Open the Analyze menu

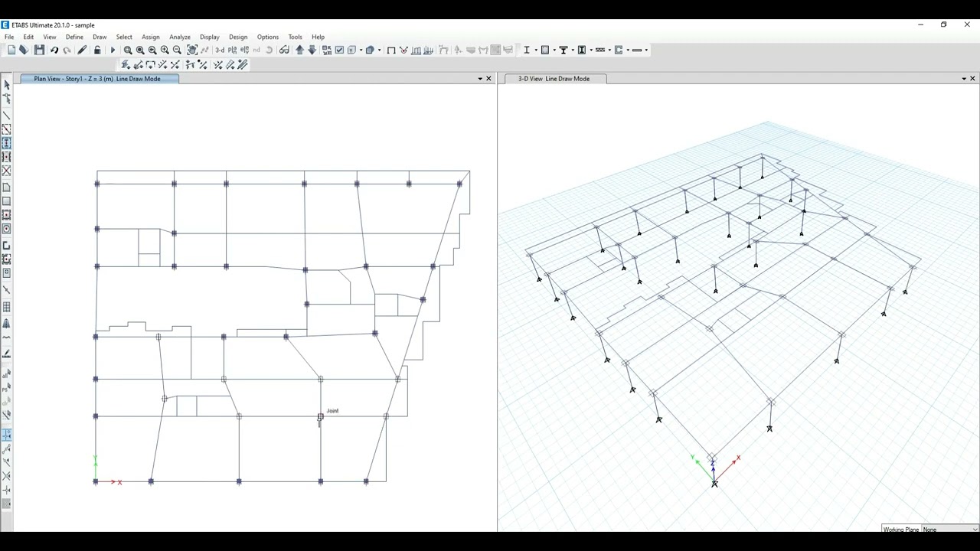[180, 37]
